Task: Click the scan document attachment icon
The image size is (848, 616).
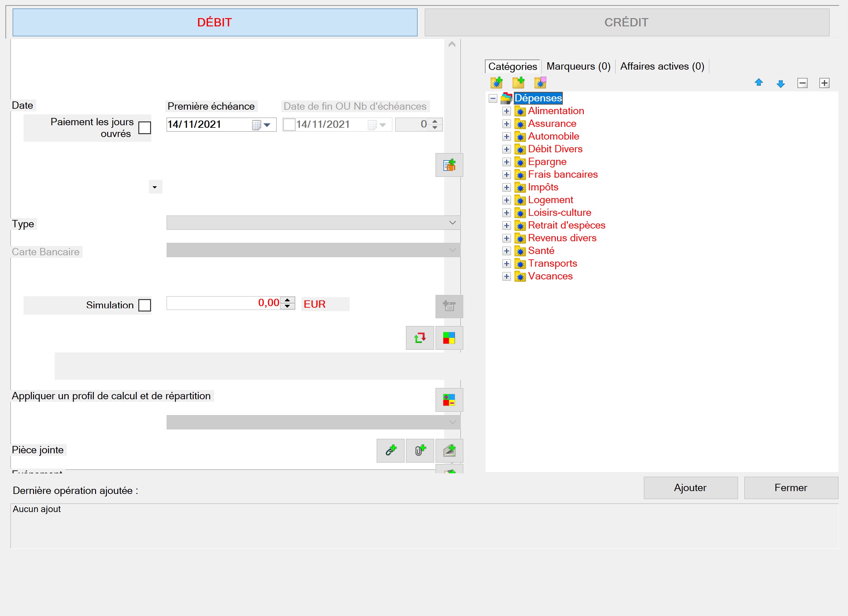Action: (449, 450)
